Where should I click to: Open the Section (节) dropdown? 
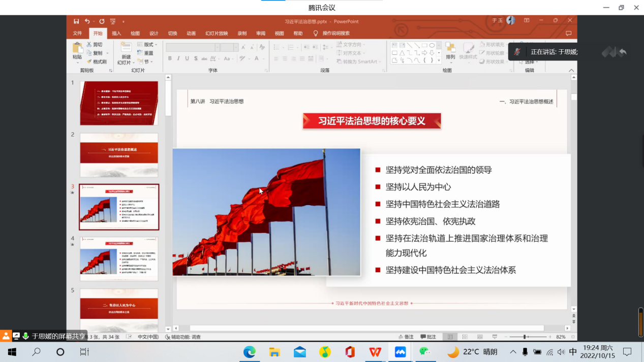[x=146, y=61]
